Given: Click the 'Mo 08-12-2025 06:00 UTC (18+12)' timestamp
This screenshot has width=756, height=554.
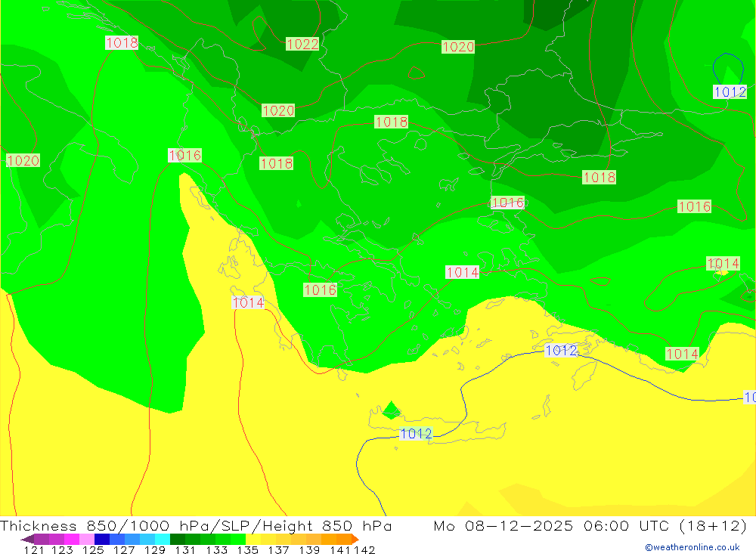Looking at the screenshot, I should 590,525.
